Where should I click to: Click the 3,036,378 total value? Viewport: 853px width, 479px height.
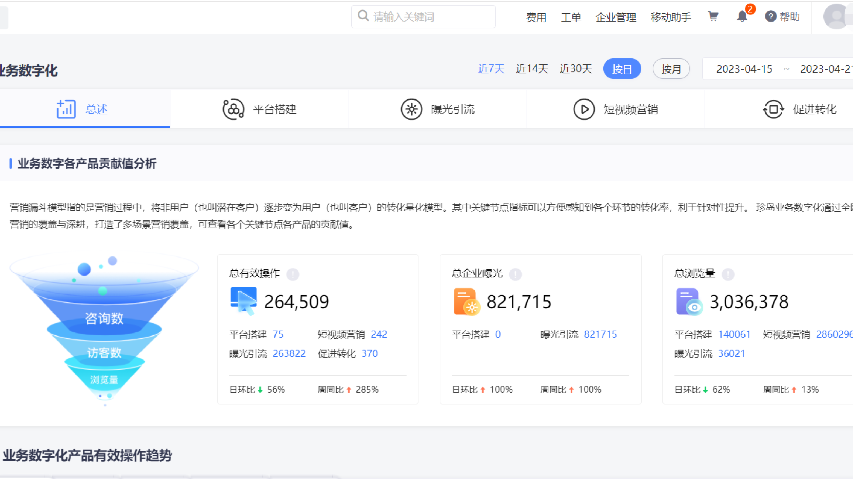pos(749,302)
